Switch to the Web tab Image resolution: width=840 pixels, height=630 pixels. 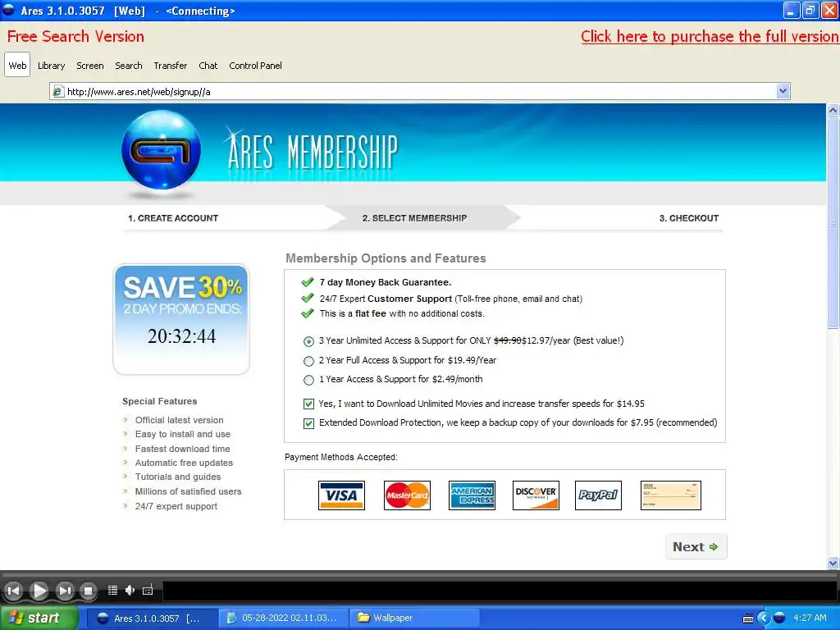pos(17,66)
